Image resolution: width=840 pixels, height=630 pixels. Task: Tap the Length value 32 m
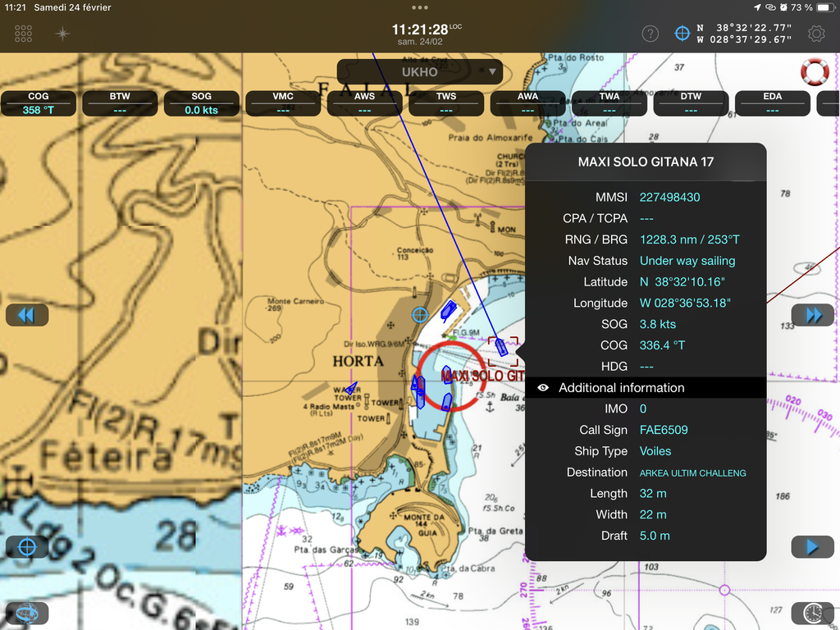653,493
